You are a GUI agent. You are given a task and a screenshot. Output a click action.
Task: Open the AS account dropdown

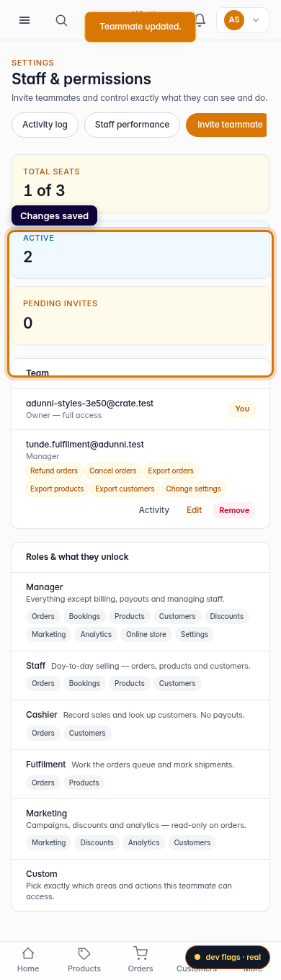pos(243,20)
